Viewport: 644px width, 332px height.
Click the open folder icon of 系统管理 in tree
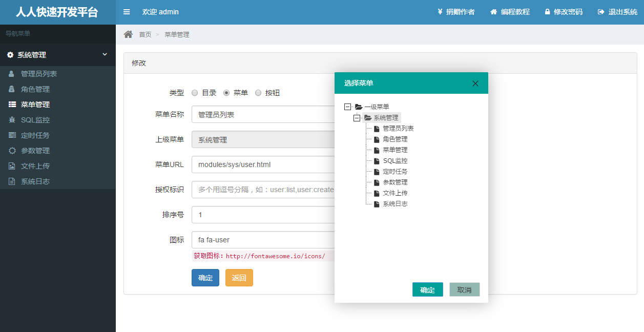pyautogui.click(x=368, y=118)
